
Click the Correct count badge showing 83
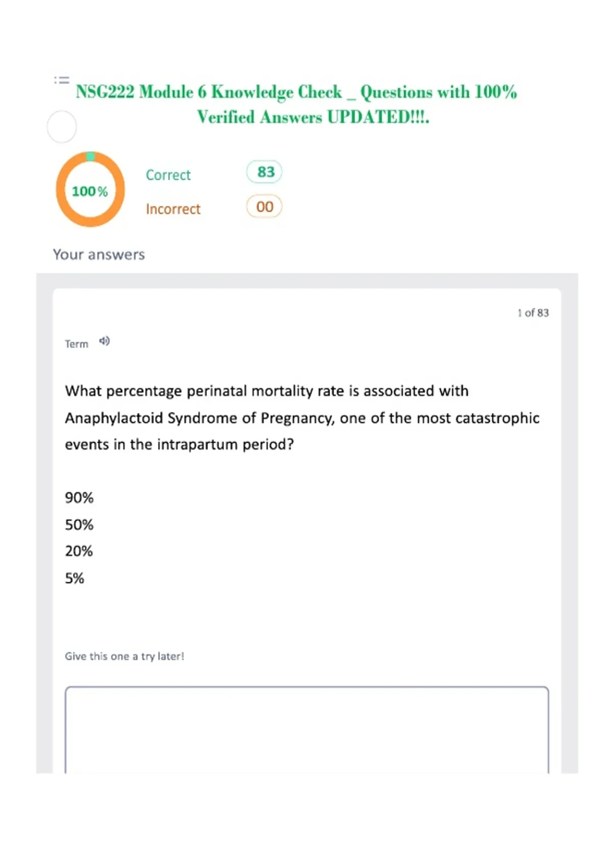264,172
